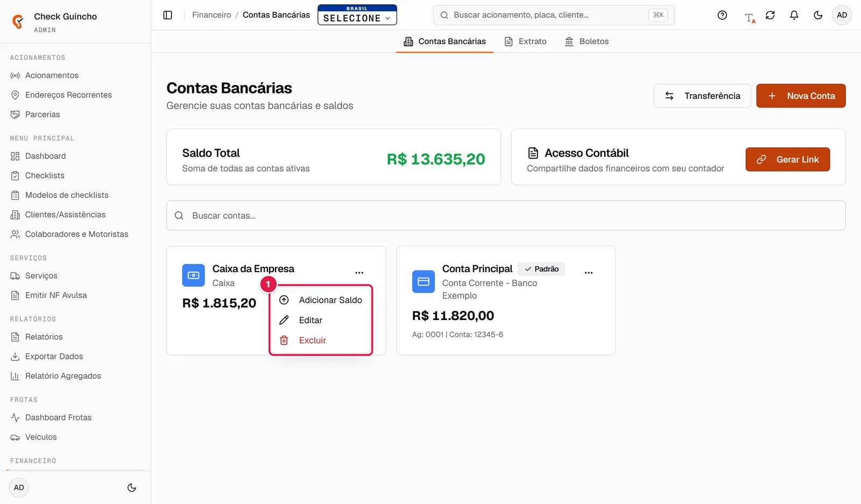The image size is (861, 504).
Task: Click the Transferência button
Action: [x=702, y=96]
